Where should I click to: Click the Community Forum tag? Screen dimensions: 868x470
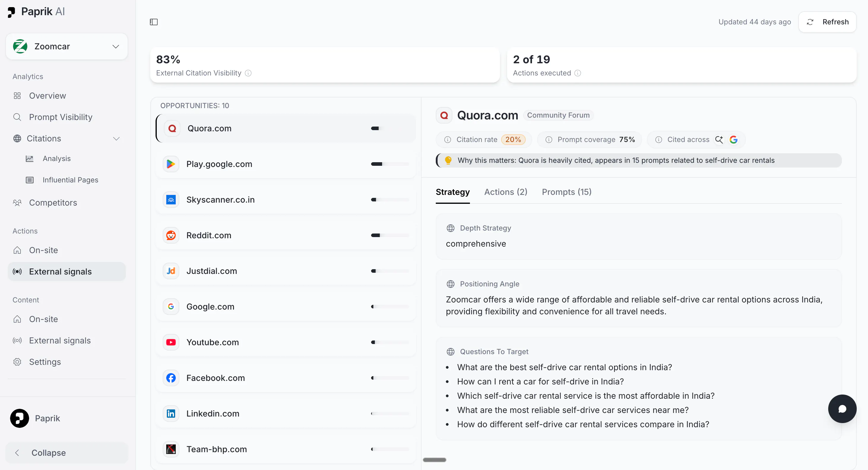[x=558, y=115]
